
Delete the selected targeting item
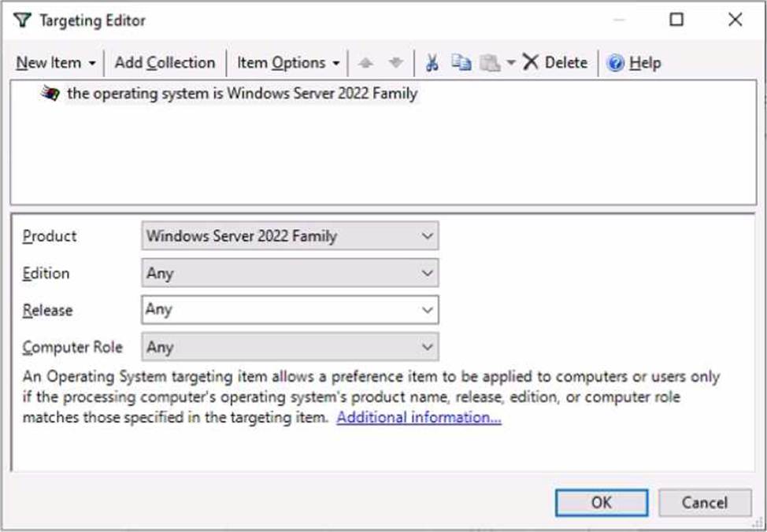pyautogui.click(x=555, y=63)
